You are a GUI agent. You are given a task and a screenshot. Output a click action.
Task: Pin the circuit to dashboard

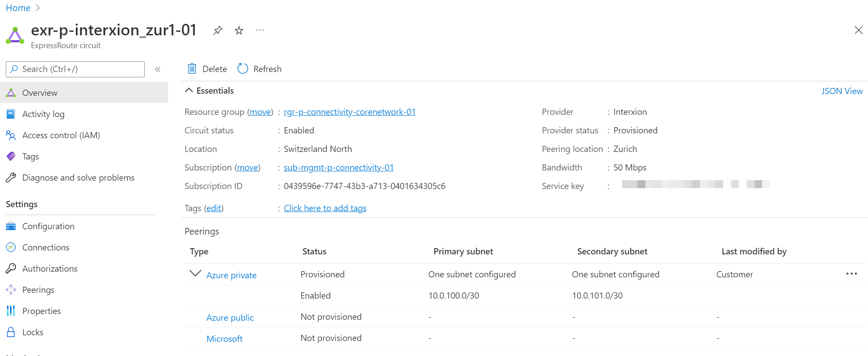pos(218,30)
